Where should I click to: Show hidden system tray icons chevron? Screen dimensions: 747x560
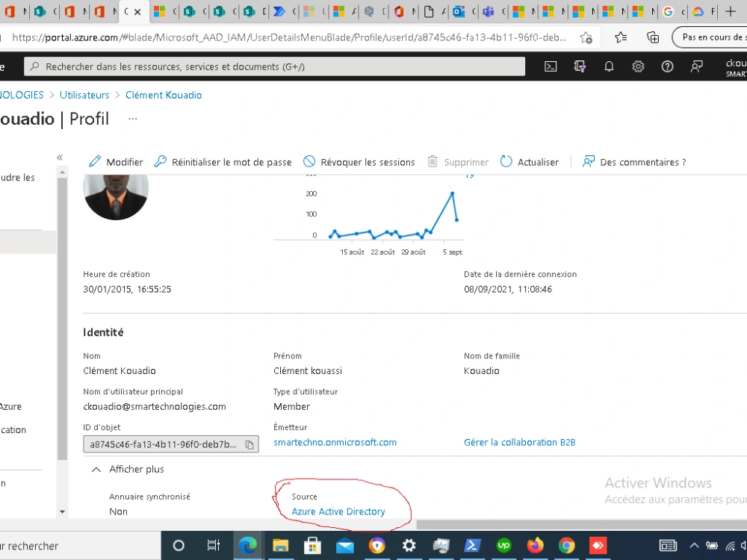point(694,546)
